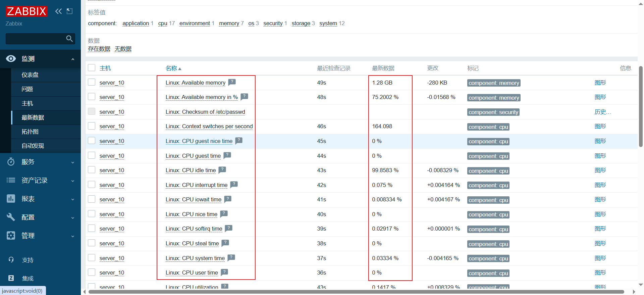Filter by cpu component tag

tap(163, 23)
